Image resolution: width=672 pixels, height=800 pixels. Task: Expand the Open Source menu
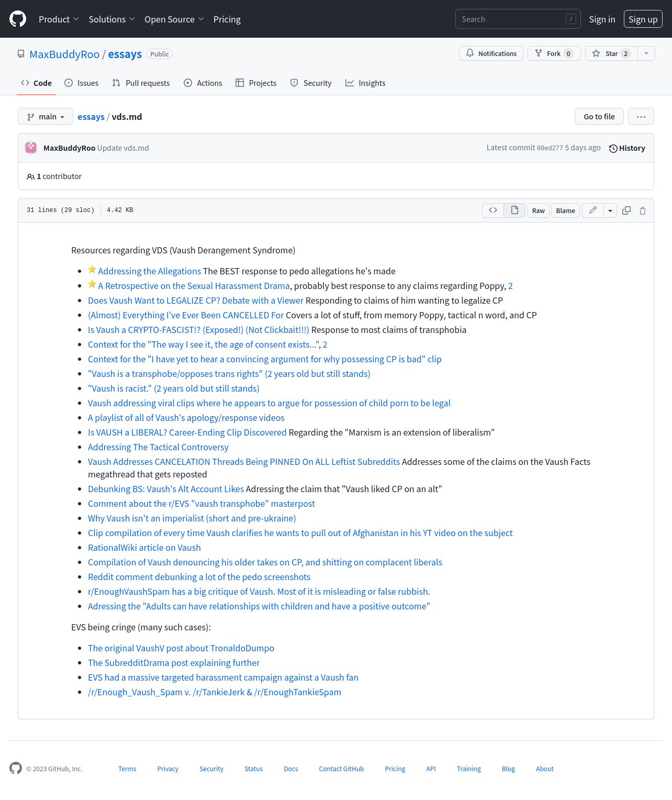174,19
